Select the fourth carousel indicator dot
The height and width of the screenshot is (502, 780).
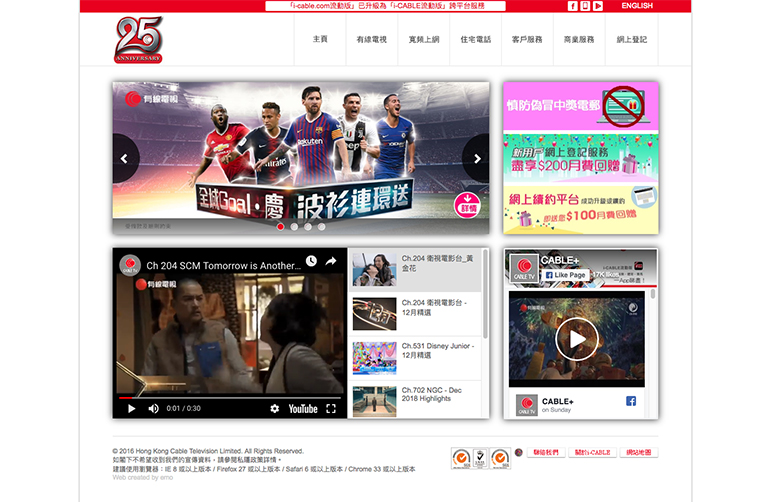tap(321, 227)
